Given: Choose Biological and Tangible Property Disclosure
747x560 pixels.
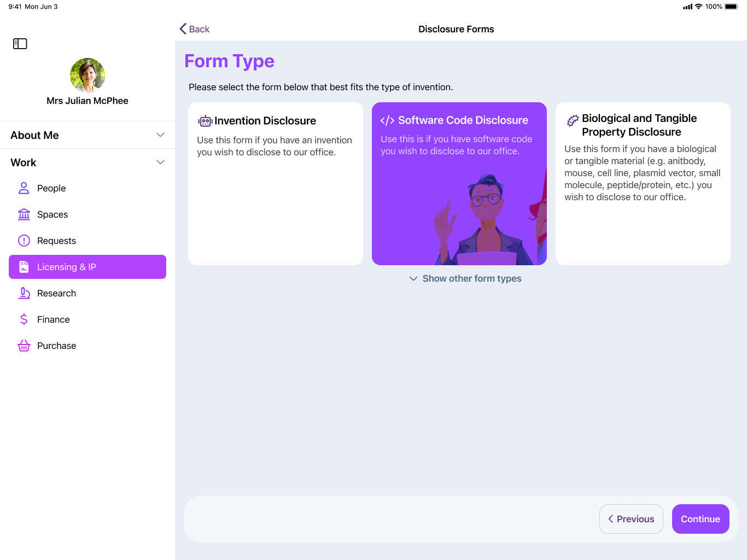Looking at the screenshot, I should [643, 184].
